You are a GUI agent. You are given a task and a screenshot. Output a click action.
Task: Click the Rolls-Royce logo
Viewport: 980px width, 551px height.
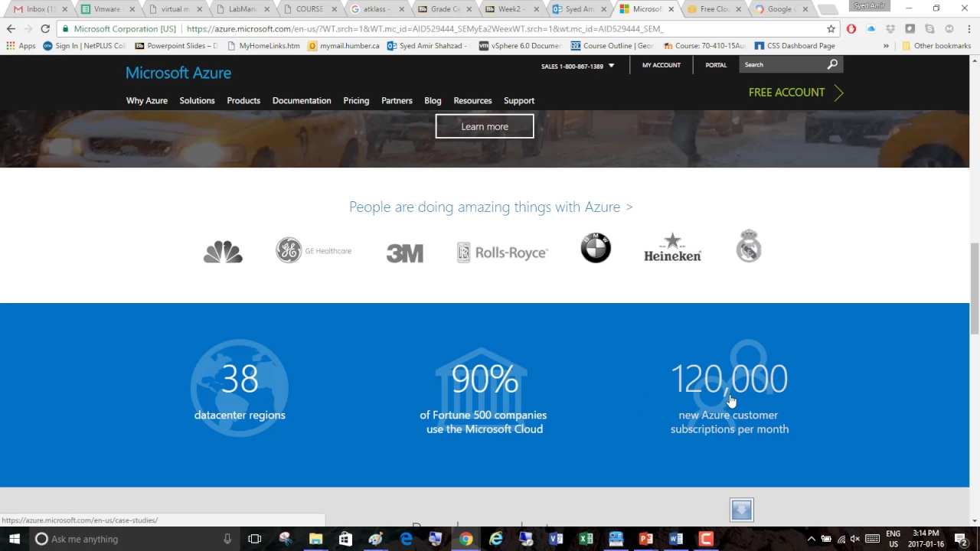coord(502,253)
